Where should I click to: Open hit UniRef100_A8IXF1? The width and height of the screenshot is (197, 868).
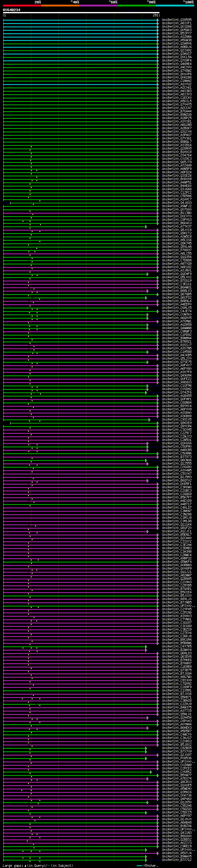[176, 23]
